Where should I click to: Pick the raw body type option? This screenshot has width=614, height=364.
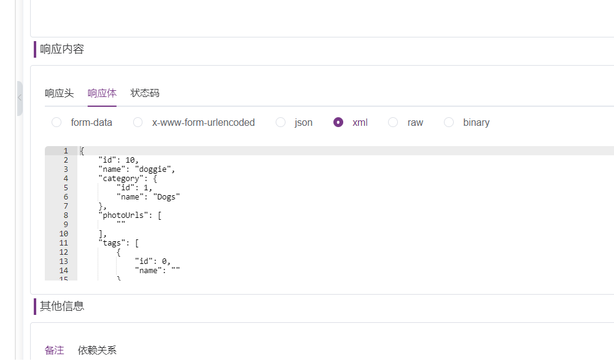(x=393, y=123)
